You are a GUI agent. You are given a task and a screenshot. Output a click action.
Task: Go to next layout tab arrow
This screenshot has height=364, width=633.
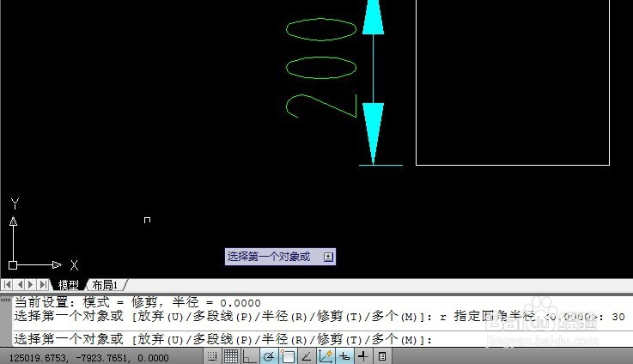pos(31,284)
